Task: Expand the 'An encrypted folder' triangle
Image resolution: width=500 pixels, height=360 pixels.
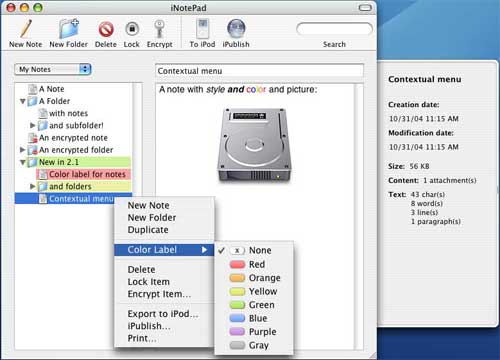Action: click(x=22, y=150)
